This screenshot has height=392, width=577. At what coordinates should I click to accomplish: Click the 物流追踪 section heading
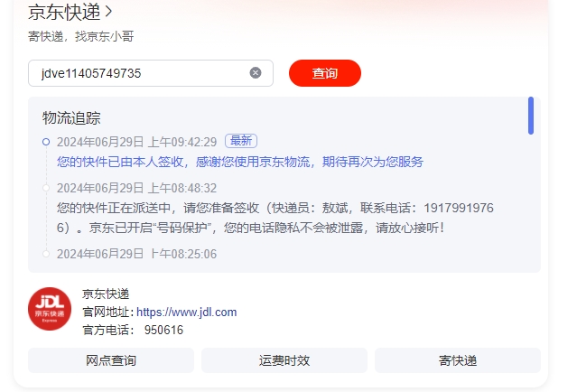pos(71,118)
